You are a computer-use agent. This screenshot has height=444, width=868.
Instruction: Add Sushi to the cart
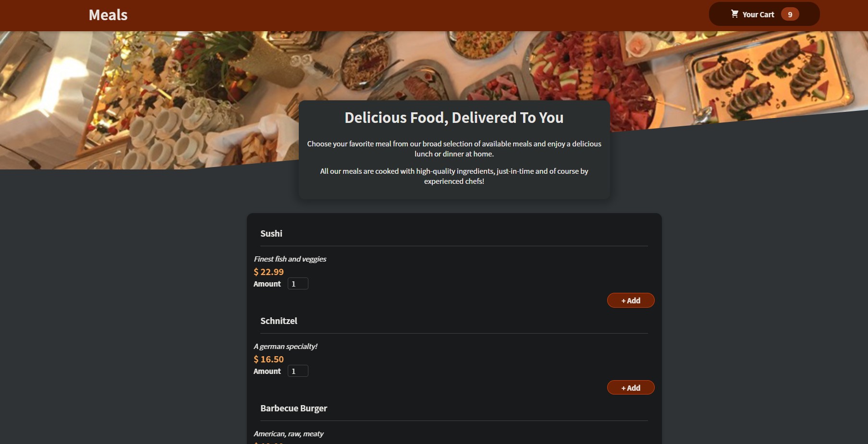[631, 300]
